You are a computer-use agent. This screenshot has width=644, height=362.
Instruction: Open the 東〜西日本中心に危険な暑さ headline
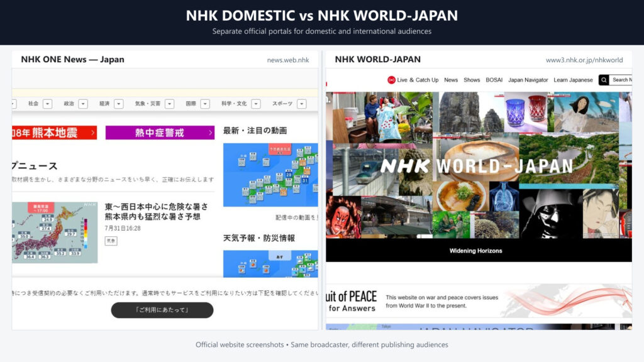click(156, 211)
